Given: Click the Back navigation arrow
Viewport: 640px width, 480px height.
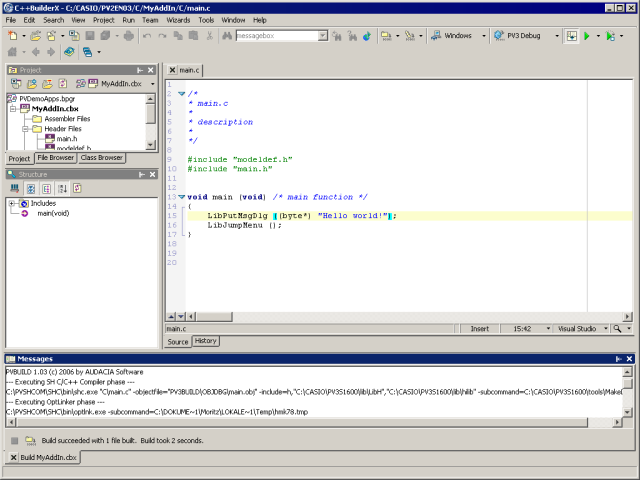Looking at the screenshot, I should pyautogui.click(x=36, y=52).
